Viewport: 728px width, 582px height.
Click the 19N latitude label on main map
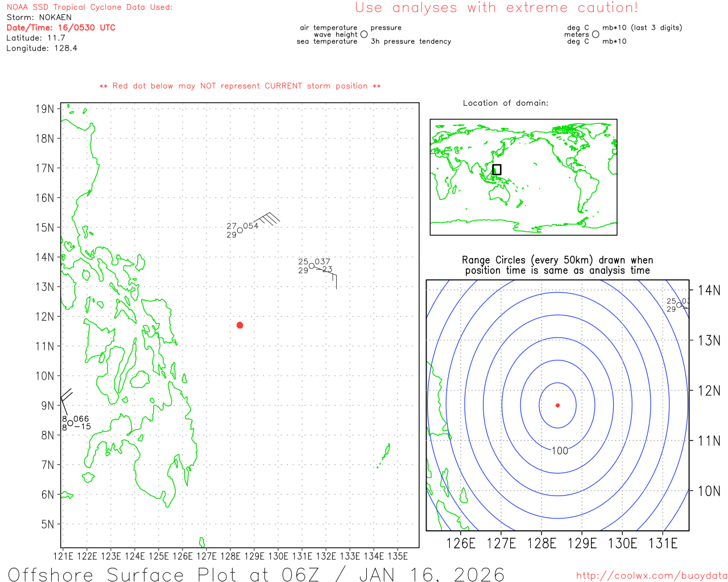44,109
